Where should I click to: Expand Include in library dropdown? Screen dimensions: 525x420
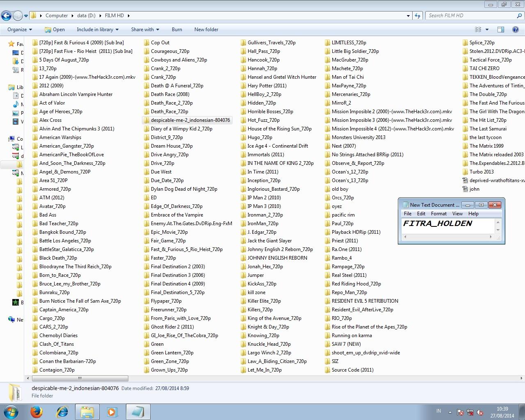[x=97, y=30]
